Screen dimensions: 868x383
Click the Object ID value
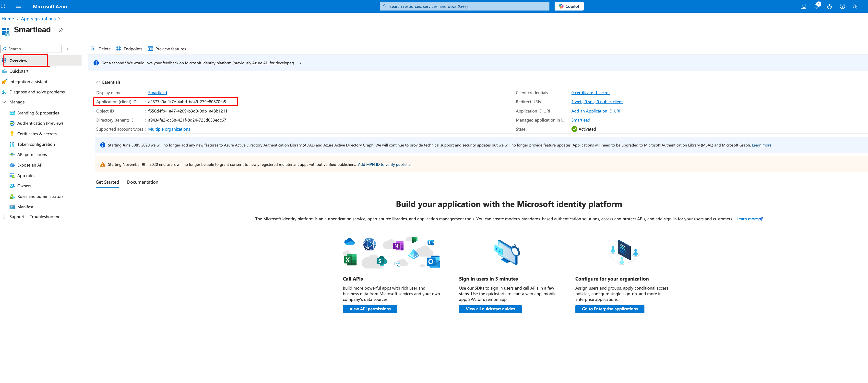coord(188,111)
